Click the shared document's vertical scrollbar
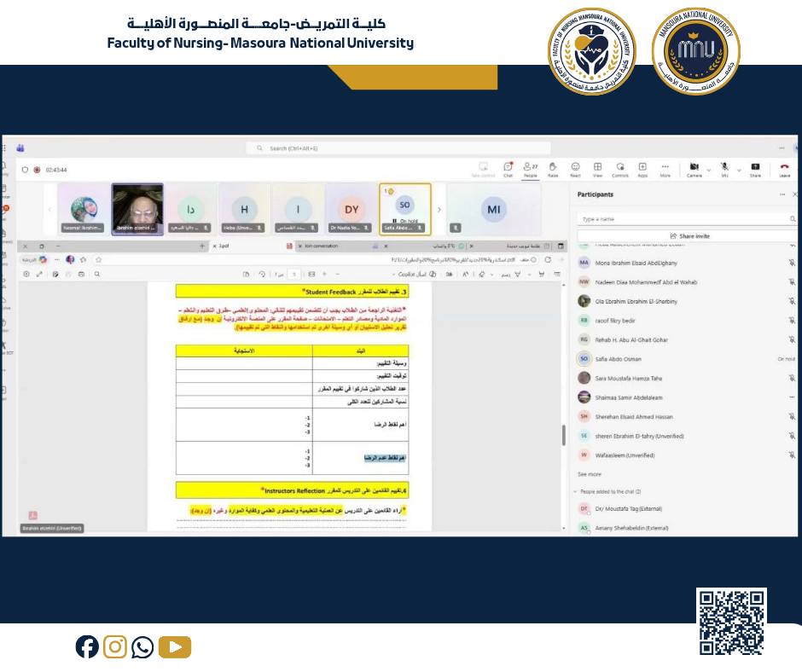The image size is (802, 672). [x=562, y=435]
